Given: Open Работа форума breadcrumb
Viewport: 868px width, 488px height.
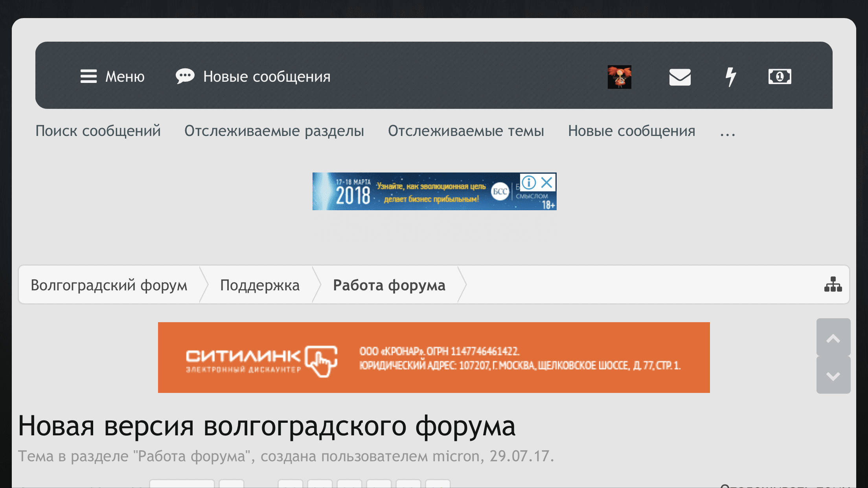Looking at the screenshot, I should click(389, 285).
